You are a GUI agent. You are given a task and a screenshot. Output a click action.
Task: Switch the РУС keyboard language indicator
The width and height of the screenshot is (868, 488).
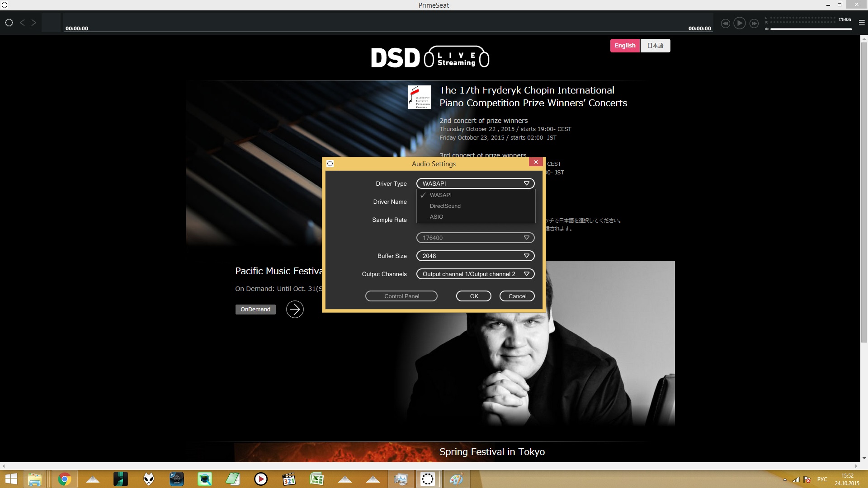pyautogui.click(x=822, y=479)
